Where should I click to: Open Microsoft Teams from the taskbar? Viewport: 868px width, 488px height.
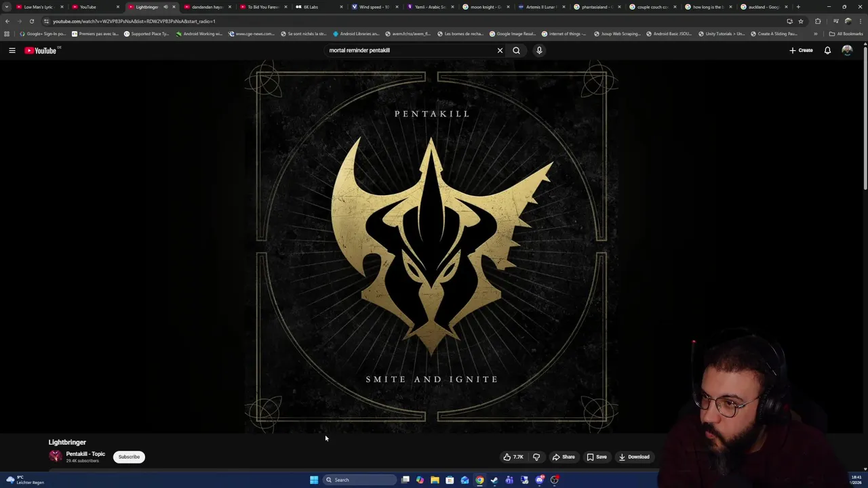click(509, 480)
